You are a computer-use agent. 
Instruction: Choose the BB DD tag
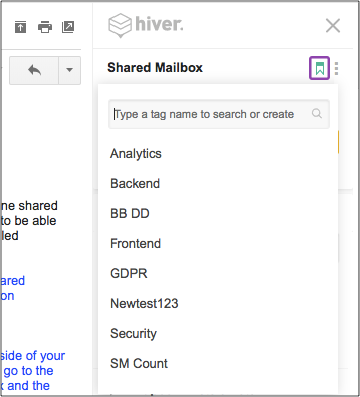click(130, 214)
